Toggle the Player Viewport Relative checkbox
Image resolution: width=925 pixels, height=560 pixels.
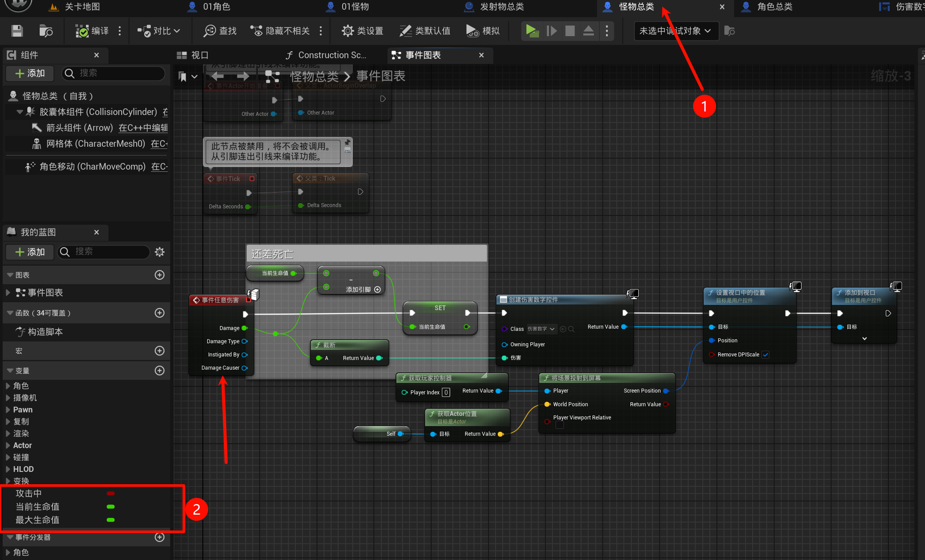coord(559,425)
